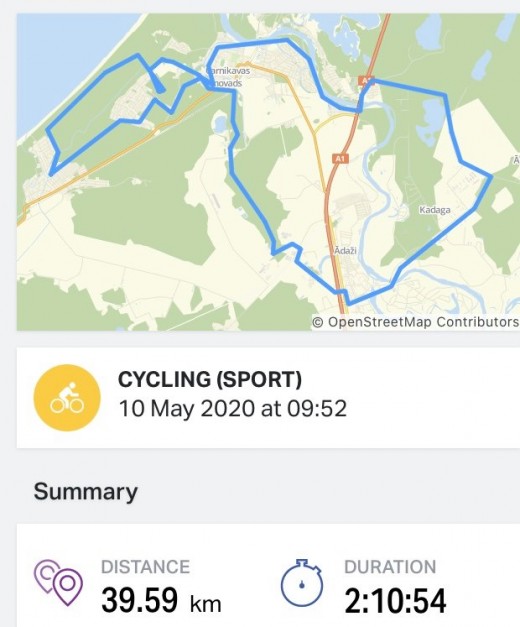
Task: Click the Carnikavas novads label on the map
Action: click(227, 77)
